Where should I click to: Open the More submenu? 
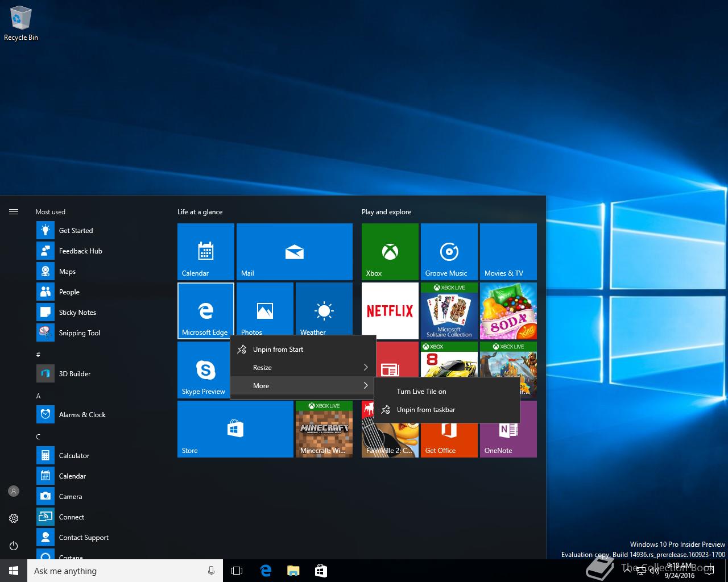[303, 386]
